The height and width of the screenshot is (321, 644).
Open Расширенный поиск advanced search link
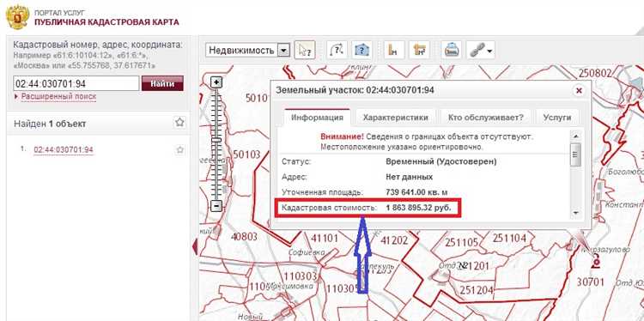pos(58,97)
